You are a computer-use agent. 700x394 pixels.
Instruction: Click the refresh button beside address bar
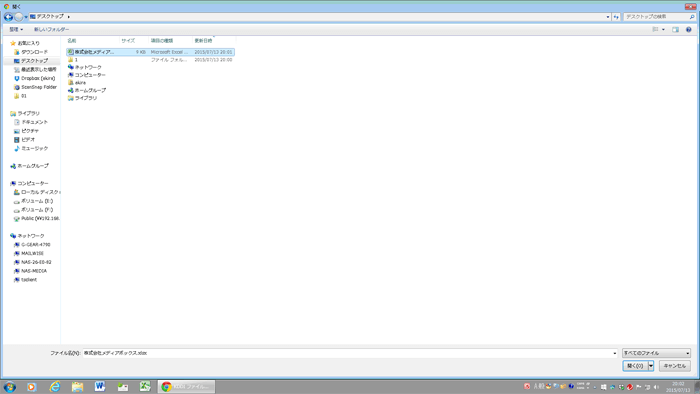616,17
